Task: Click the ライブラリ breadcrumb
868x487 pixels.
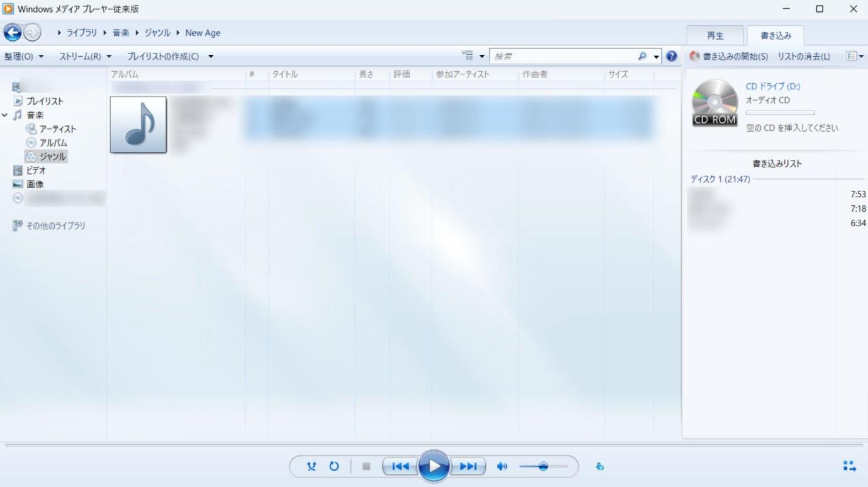Action: point(83,33)
